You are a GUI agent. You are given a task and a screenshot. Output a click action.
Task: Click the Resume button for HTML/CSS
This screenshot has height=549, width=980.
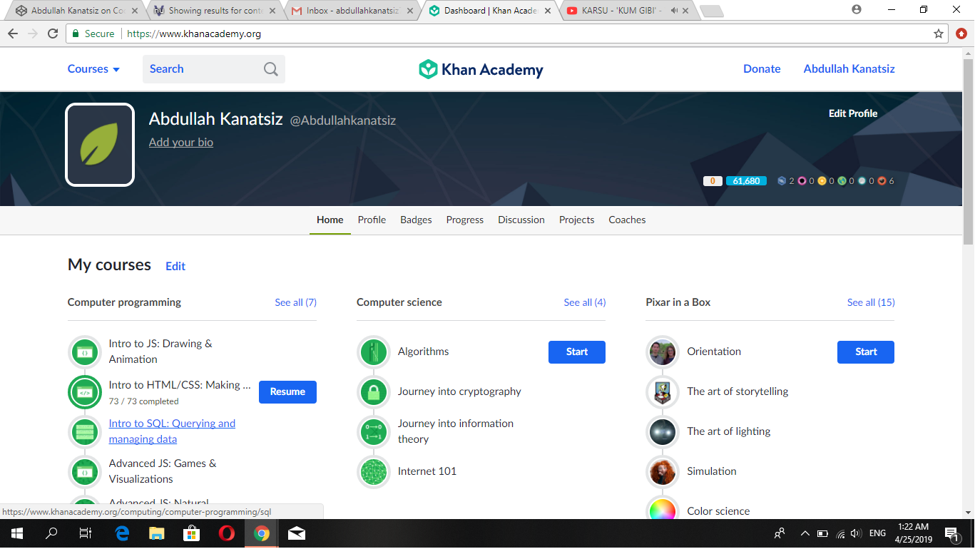tap(287, 392)
